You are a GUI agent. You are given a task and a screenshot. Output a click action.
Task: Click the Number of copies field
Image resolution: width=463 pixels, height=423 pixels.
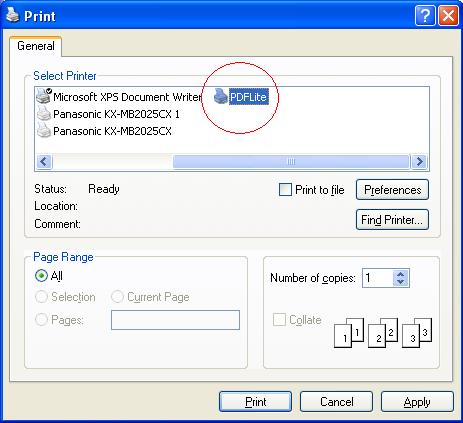click(x=377, y=278)
